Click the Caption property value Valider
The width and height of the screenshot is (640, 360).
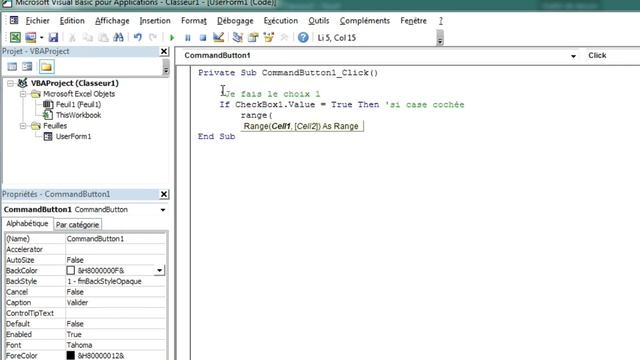[116, 302]
